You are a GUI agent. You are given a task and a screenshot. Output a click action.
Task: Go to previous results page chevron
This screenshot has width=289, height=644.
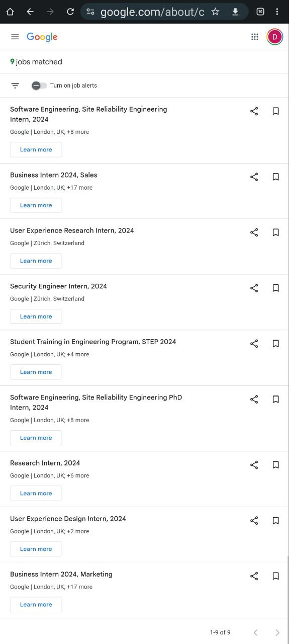coord(255,632)
